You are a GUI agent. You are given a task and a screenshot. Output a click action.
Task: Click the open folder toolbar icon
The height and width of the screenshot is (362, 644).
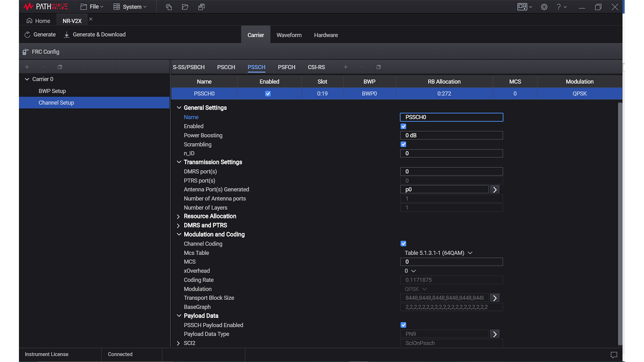[x=185, y=7]
